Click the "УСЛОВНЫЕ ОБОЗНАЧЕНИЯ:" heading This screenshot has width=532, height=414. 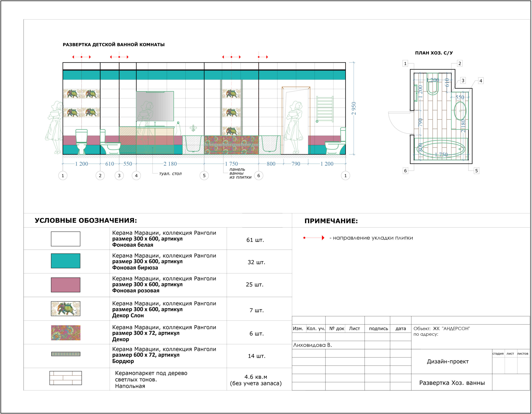[86, 221]
